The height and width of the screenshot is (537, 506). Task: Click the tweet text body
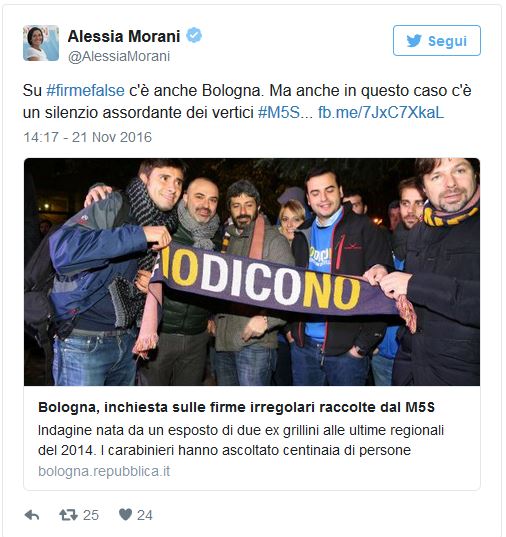pos(247,101)
